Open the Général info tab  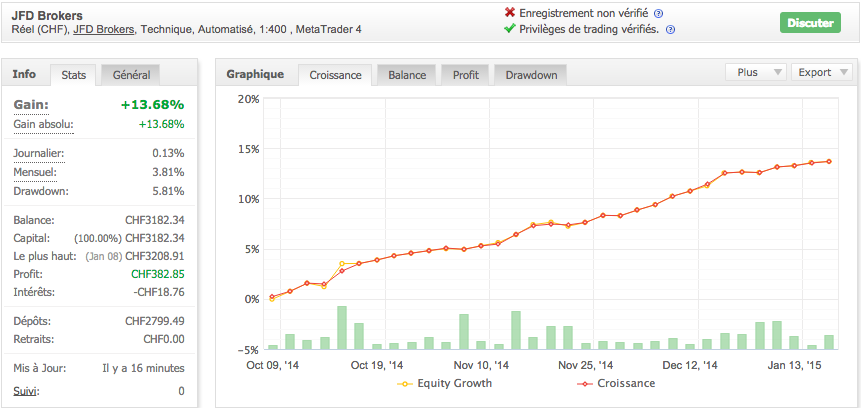131,75
